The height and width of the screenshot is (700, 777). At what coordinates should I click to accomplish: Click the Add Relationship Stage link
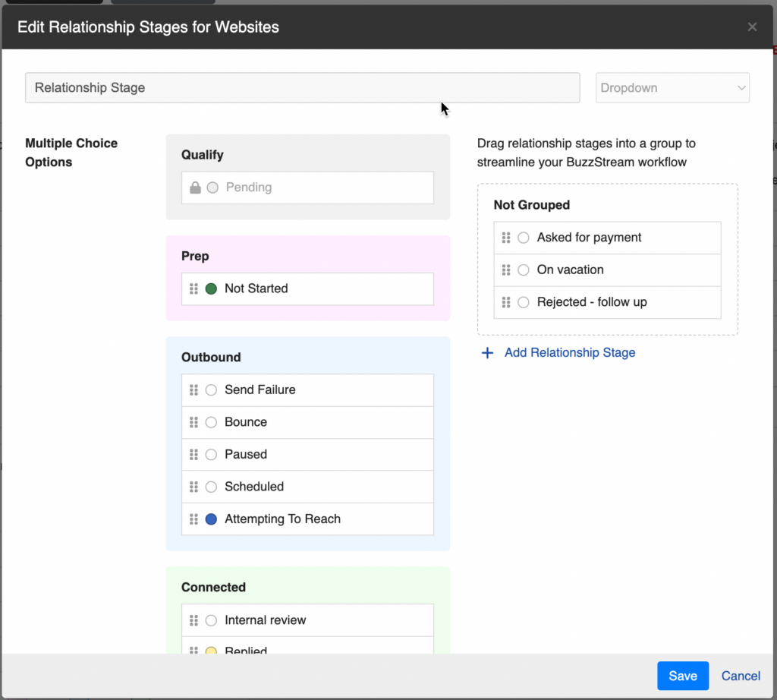570,352
